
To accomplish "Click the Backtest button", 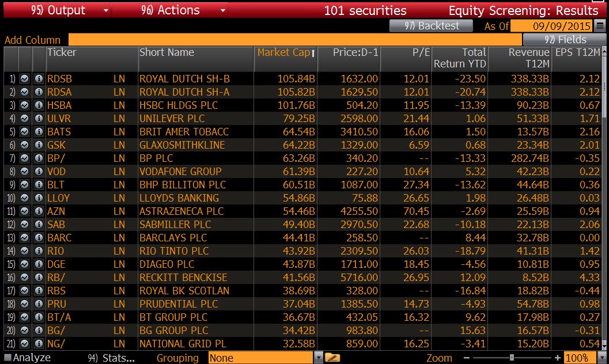I will click(x=430, y=26).
